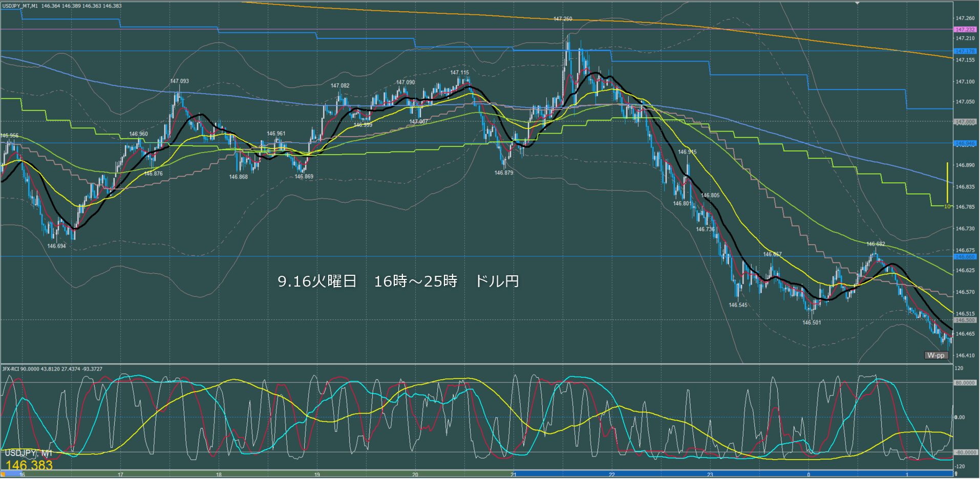The image size is (980, 479).
Task: Click the gray 147.000 round-number price tag
Action: pyautogui.click(x=965, y=122)
